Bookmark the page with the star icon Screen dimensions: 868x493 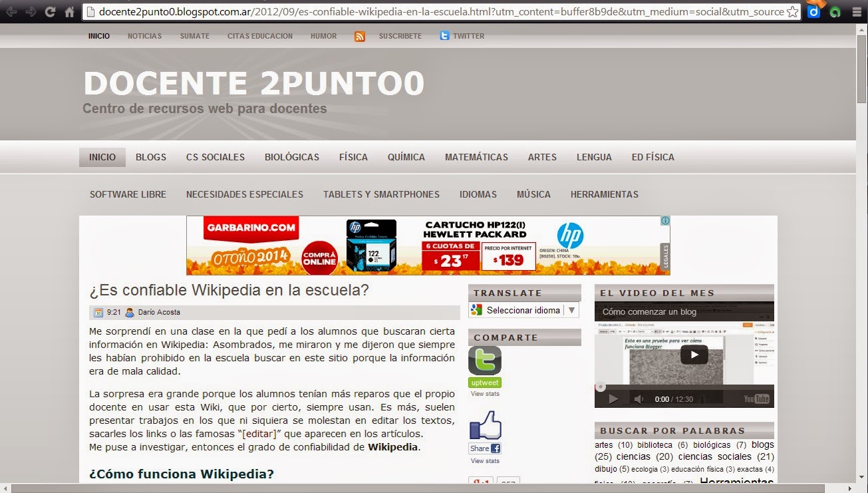coord(792,12)
